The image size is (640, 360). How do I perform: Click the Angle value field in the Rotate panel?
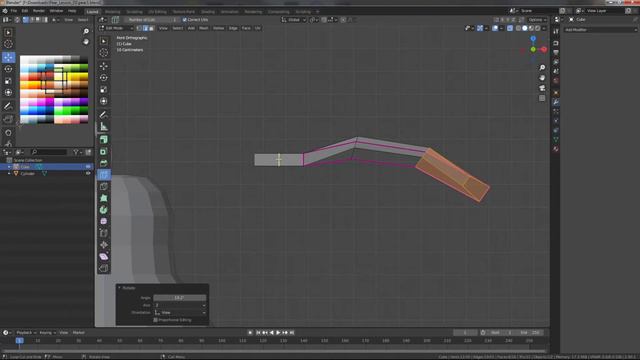click(x=180, y=298)
